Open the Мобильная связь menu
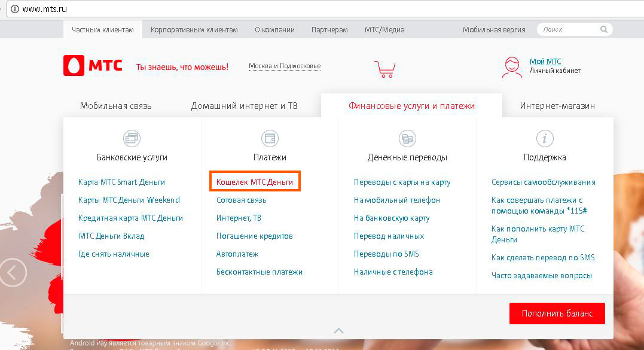Viewport: 644px width, 350px height. 116,106
